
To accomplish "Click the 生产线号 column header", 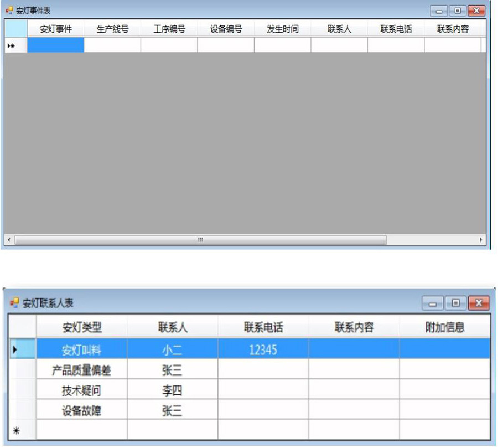I will pyautogui.click(x=112, y=29).
